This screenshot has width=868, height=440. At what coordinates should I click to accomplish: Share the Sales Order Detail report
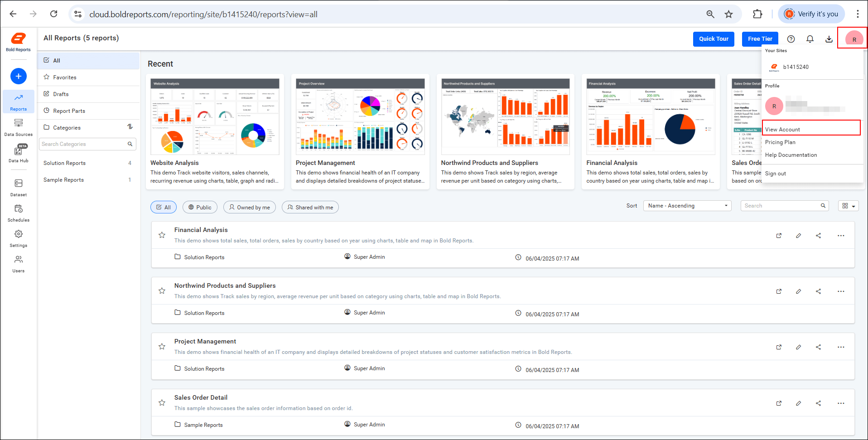819,403
